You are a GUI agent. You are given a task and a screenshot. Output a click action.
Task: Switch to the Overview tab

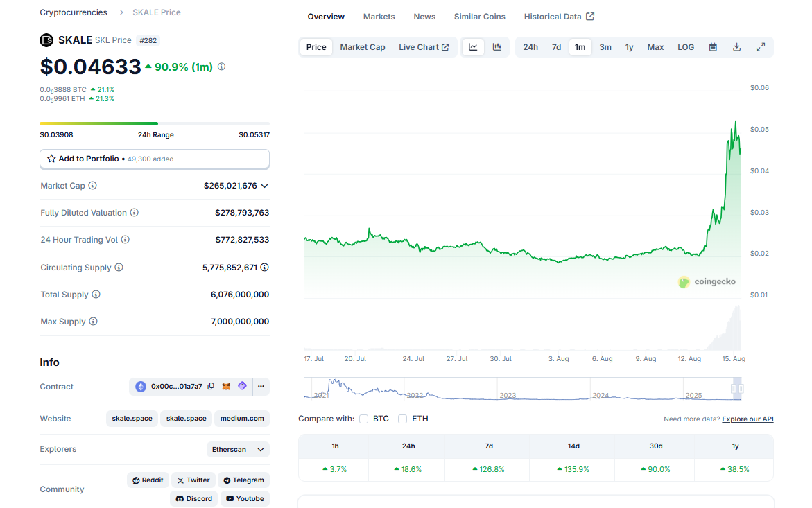click(326, 17)
